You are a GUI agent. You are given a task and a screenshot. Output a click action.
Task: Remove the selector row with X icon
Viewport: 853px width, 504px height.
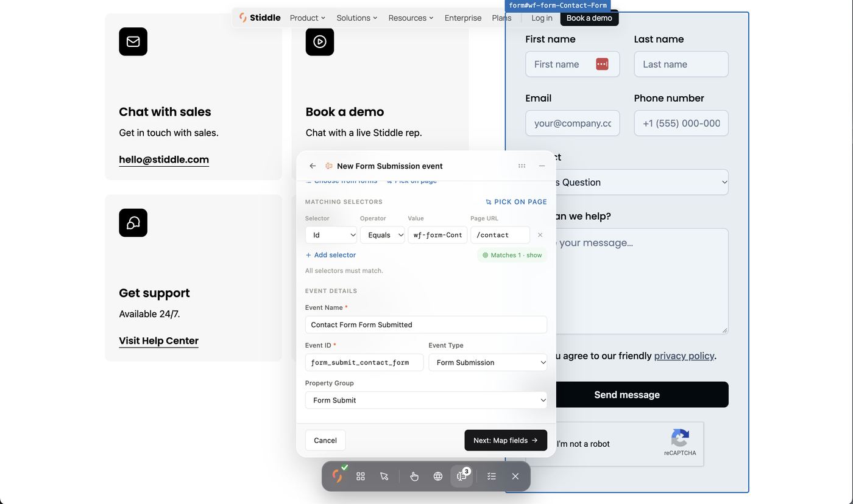coord(540,235)
